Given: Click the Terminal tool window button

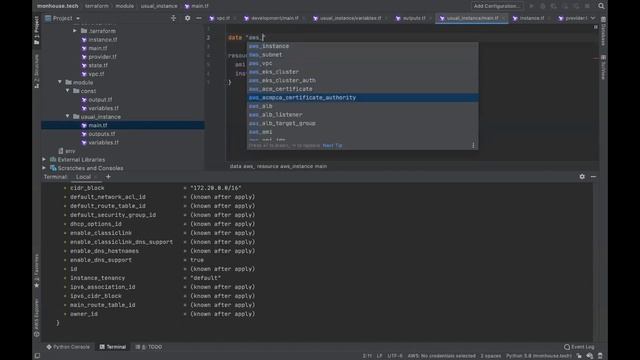Looking at the screenshot, I should coord(113,347).
